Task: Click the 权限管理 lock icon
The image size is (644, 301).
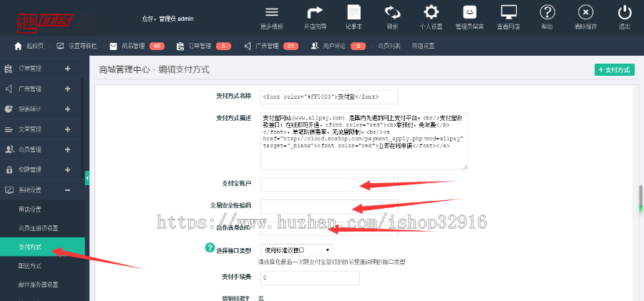Action: [9, 169]
